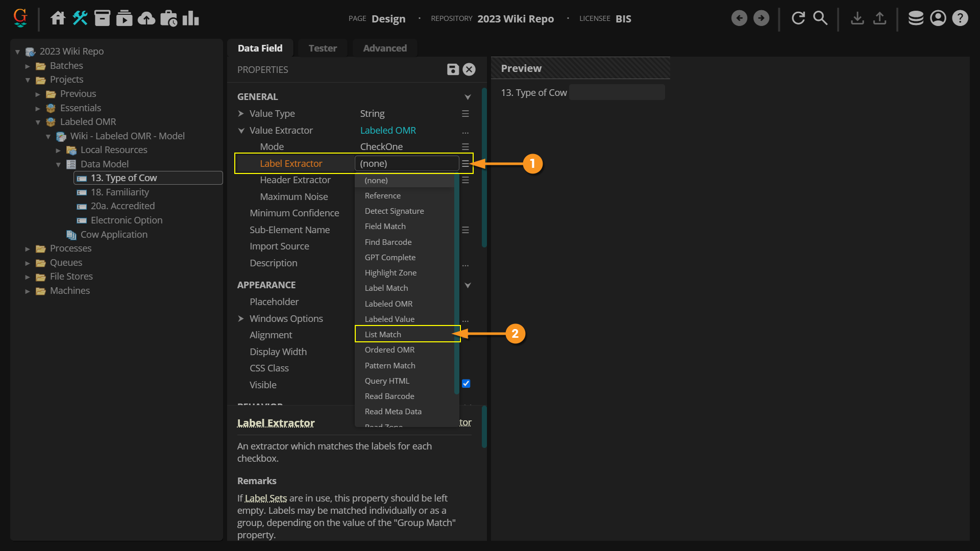Expand the Batches folder in tree
Screen dimensions: 980x551
pyautogui.click(x=28, y=66)
